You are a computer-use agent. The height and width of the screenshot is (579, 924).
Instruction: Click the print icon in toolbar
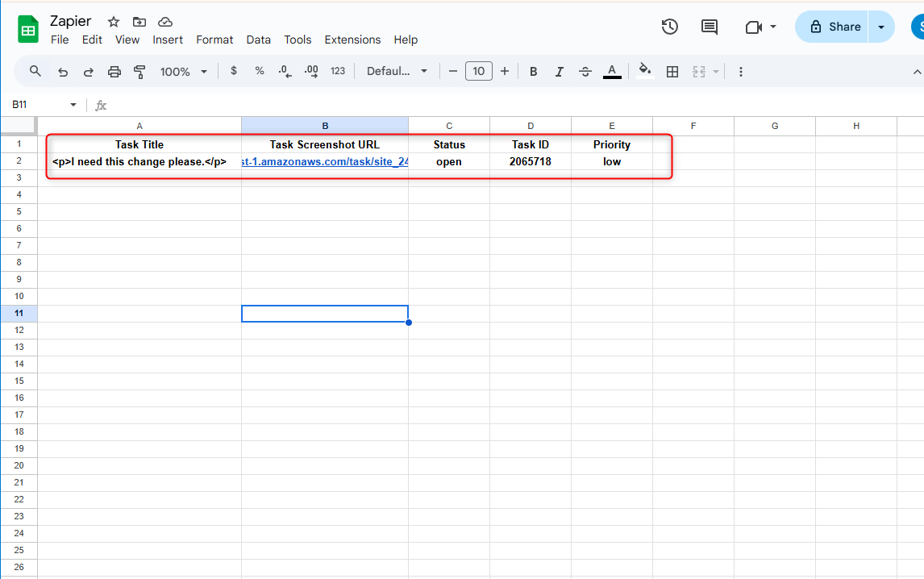tap(114, 72)
